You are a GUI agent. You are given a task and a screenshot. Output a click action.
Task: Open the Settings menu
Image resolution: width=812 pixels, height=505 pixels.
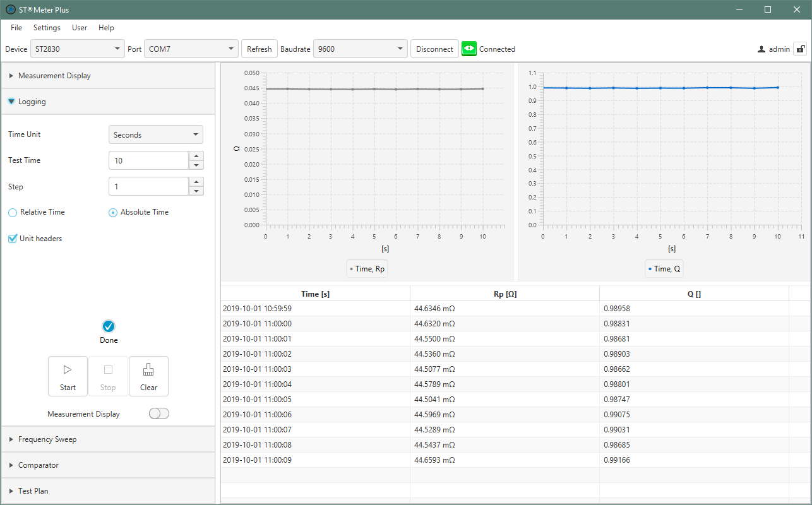[x=47, y=28]
